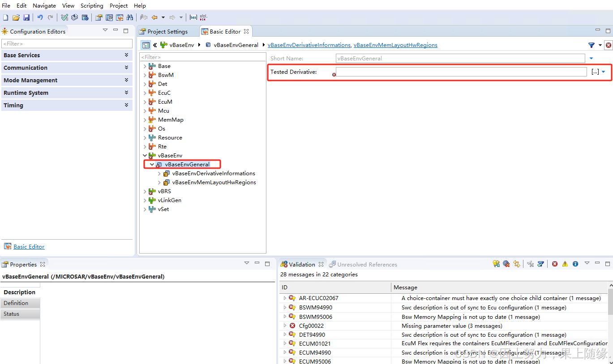Click the lightbulb solving actions icon in Validation

(496, 264)
